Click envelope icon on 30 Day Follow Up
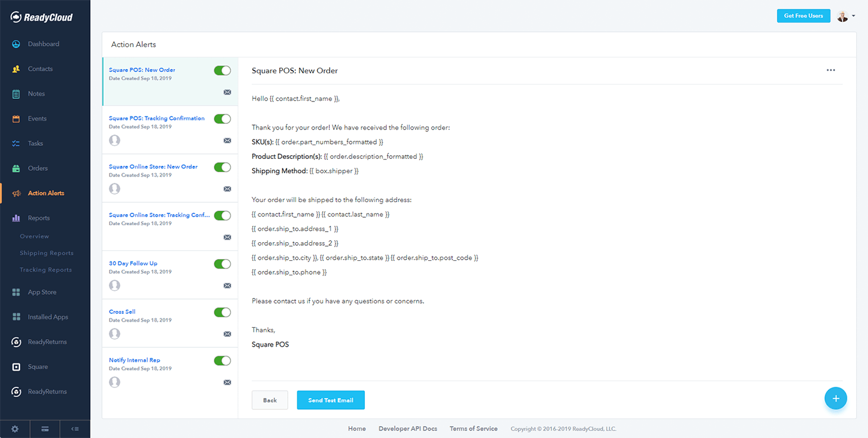This screenshot has width=868, height=438. [227, 286]
